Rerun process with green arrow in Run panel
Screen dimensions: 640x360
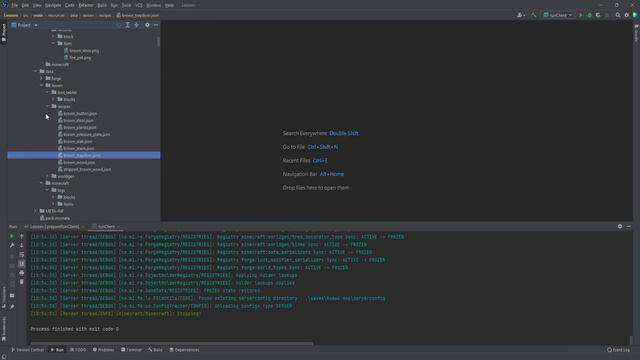12,236
